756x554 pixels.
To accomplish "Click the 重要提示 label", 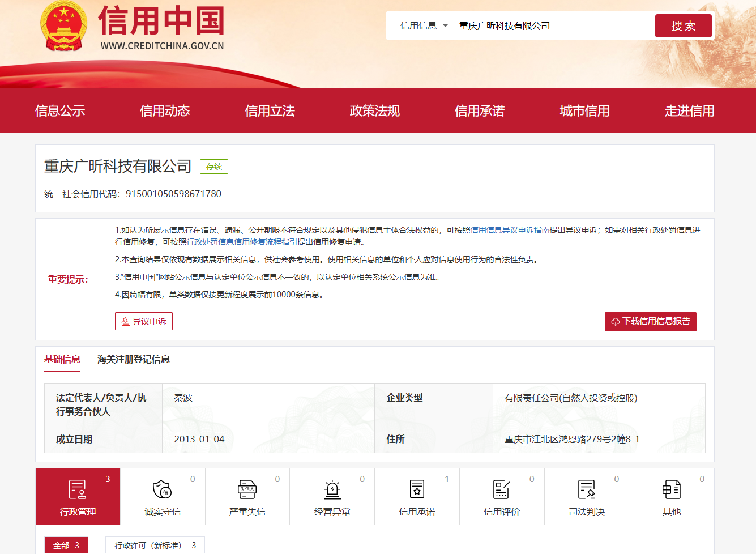I will coord(68,279).
